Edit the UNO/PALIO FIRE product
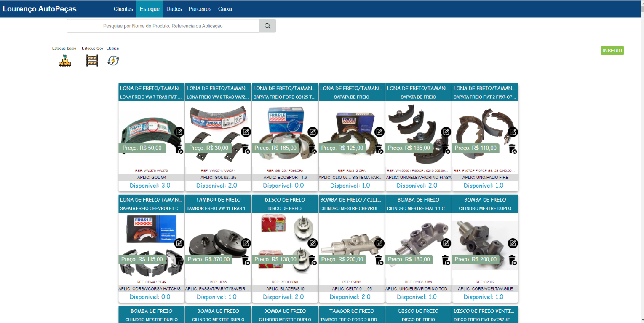Image resolution: width=644 pixels, height=323 pixels. point(513,132)
